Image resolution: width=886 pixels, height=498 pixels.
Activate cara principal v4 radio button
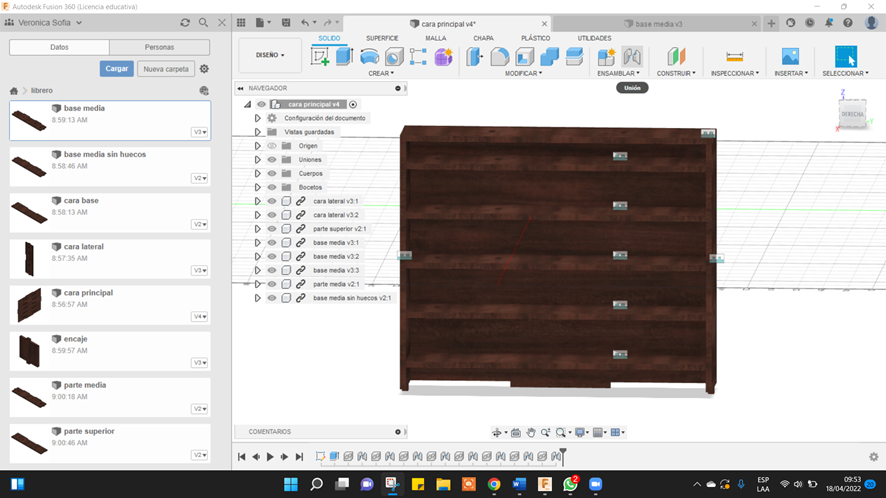pyautogui.click(x=353, y=104)
